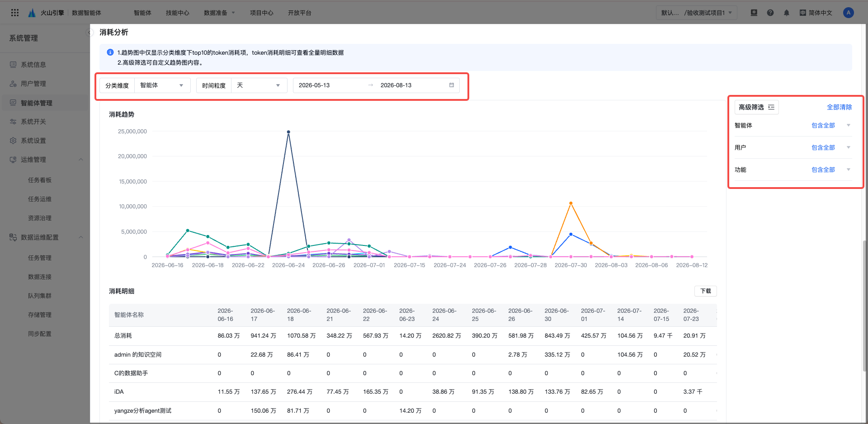Image resolution: width=868 pixels, height=424 pixels.
Task: Open the notifications bell icon
Action: pos(787,13)
